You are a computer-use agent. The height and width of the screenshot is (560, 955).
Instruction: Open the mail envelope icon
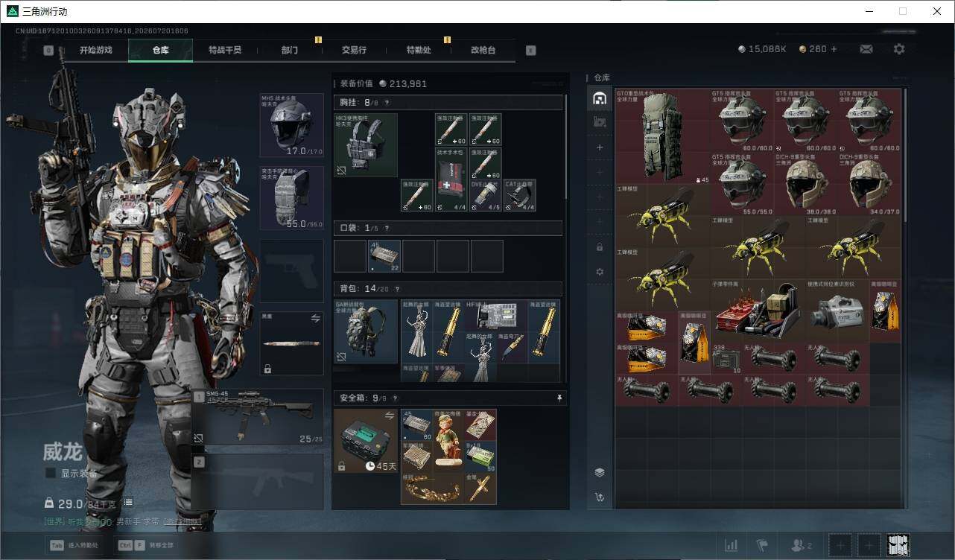(x=866, y=49)
